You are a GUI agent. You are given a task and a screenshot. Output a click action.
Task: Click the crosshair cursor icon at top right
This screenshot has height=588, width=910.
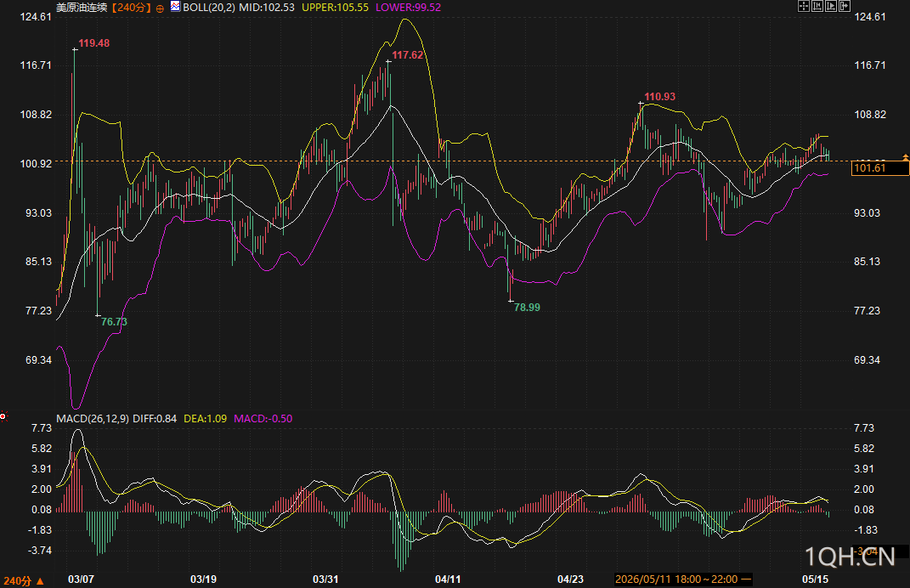804,7
